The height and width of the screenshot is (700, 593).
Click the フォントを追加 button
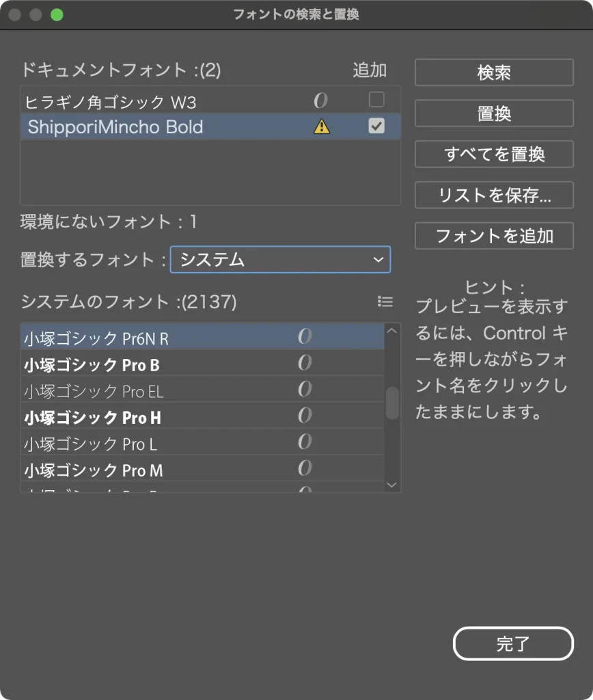click(494, 236)
